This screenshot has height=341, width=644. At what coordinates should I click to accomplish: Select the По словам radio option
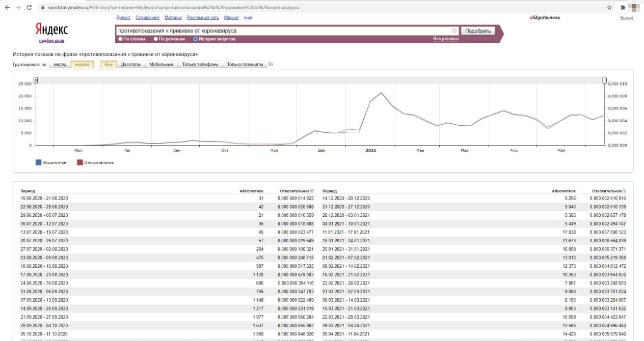click(120, 39)
